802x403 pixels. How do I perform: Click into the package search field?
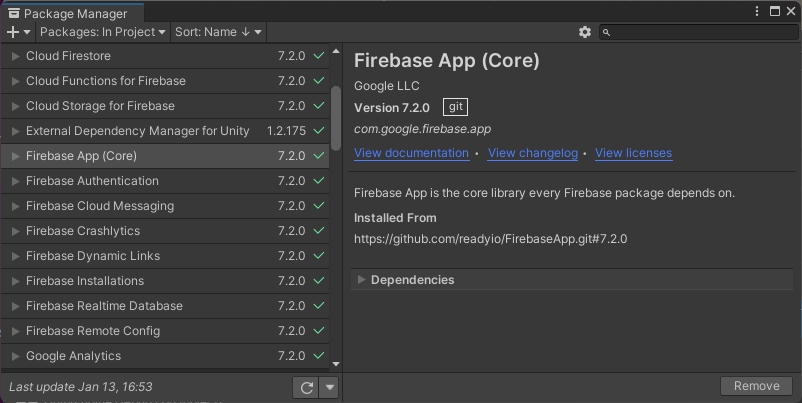700,32
